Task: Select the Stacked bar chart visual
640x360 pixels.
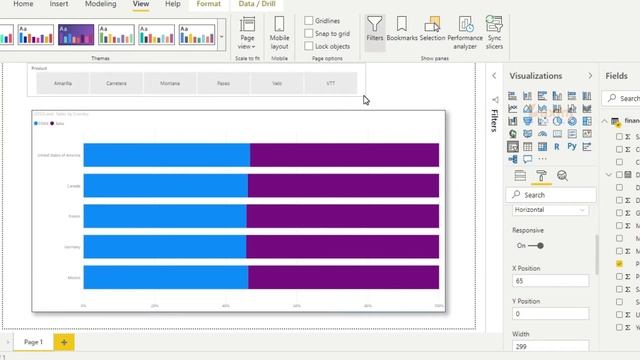Action: 512,96
